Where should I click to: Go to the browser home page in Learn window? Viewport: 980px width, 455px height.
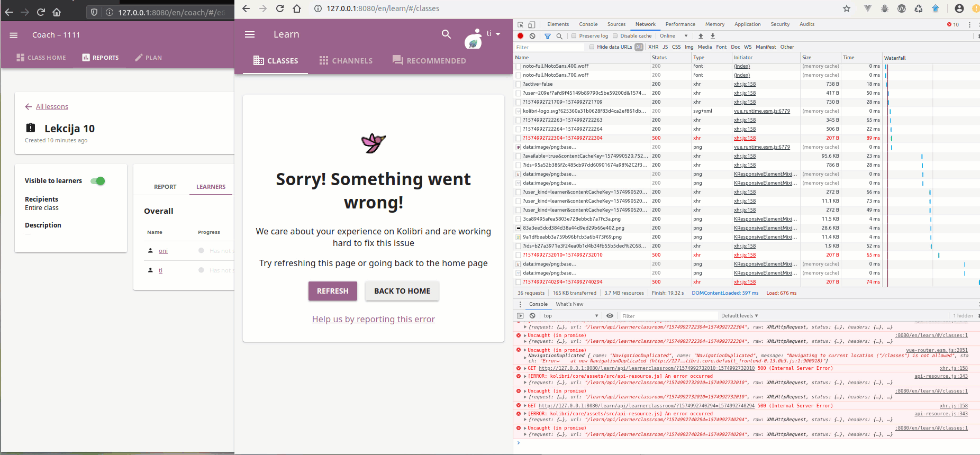point(297,8)
